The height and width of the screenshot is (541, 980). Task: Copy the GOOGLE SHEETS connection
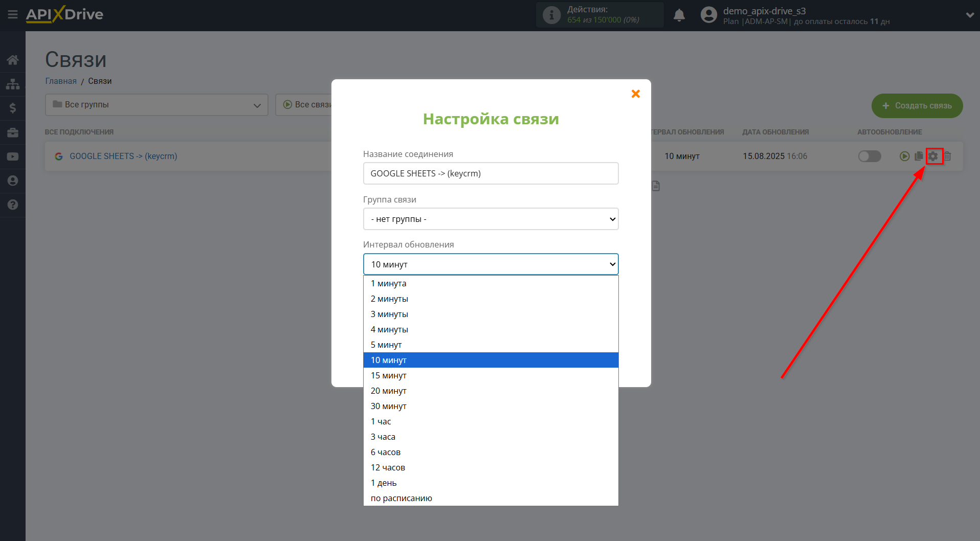point(919,156)
